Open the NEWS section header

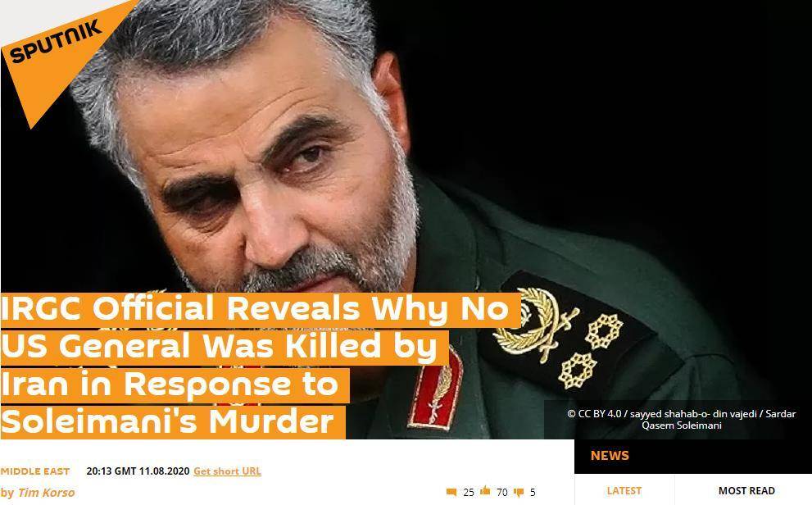click(x=610, y=455)
